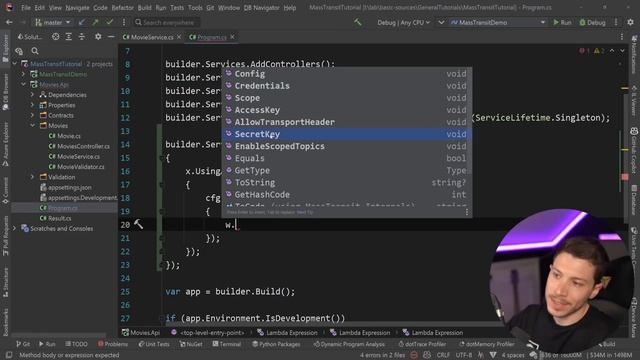Expand Scratches and Consoles

(x=15, y=229)
